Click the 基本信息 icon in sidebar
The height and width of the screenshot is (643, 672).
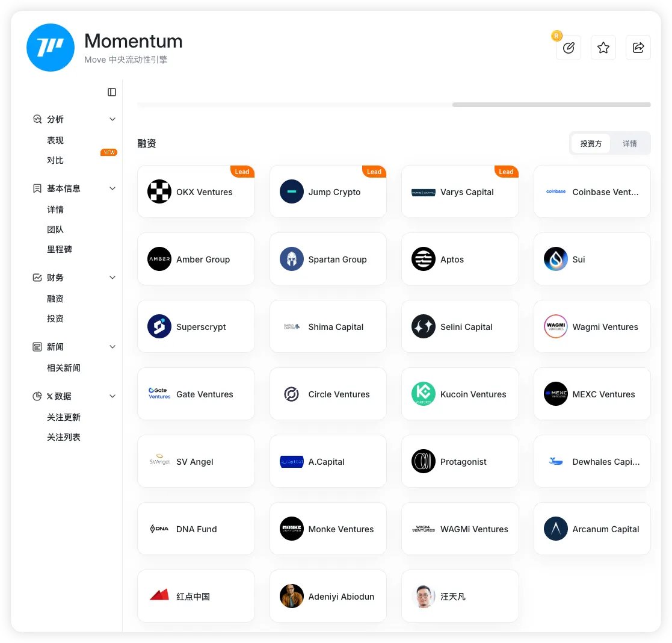[x=37, y=188]
